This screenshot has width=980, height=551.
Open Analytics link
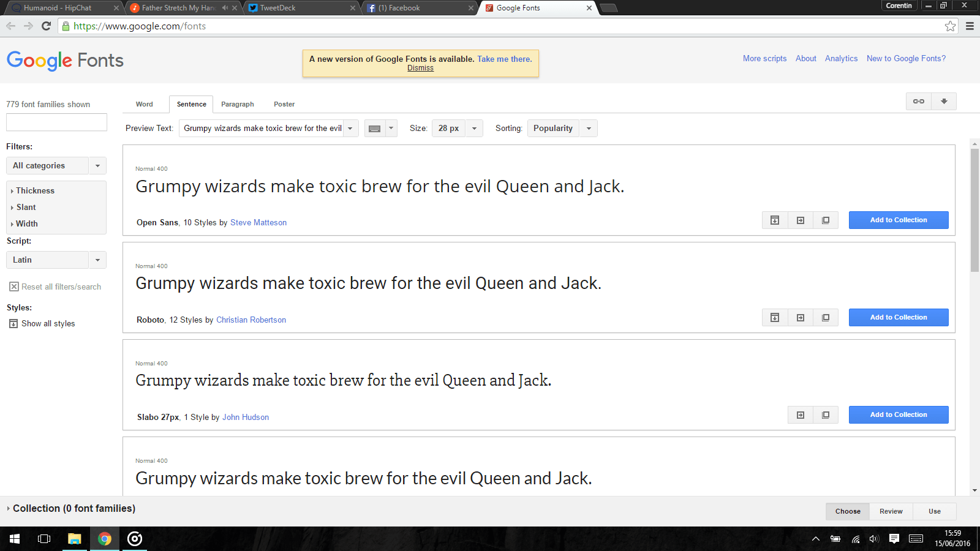tap(841, 59)
